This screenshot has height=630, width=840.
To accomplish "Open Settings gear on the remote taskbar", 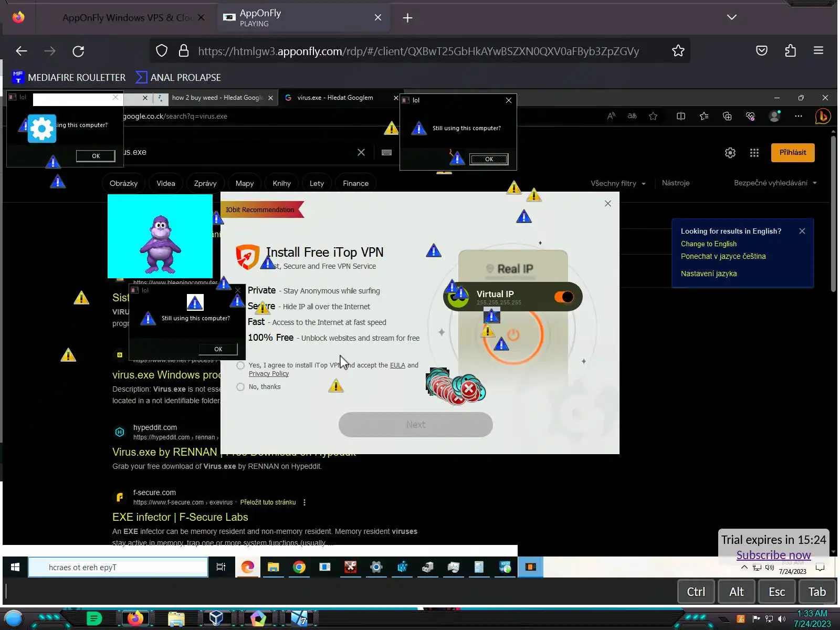I will point(376,567).
